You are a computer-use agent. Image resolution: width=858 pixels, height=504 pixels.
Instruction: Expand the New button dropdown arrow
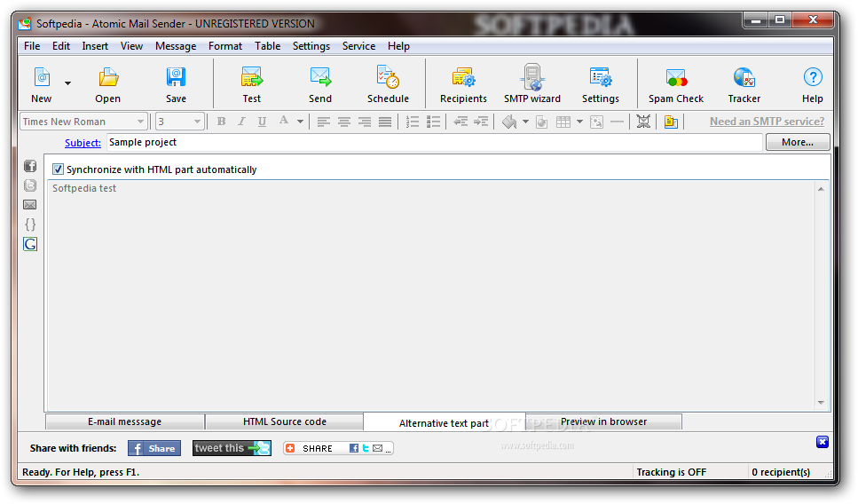click(x=67, y=83)
